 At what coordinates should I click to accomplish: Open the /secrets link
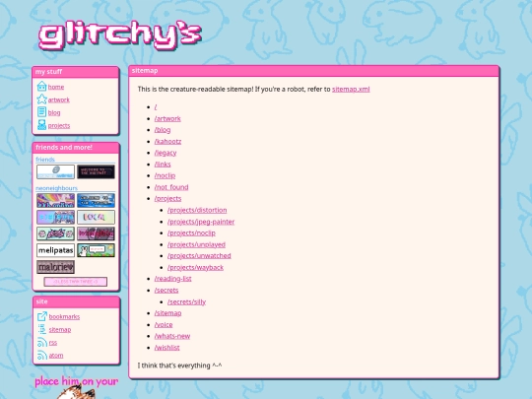pyautogui.click(x=166, y=290)
